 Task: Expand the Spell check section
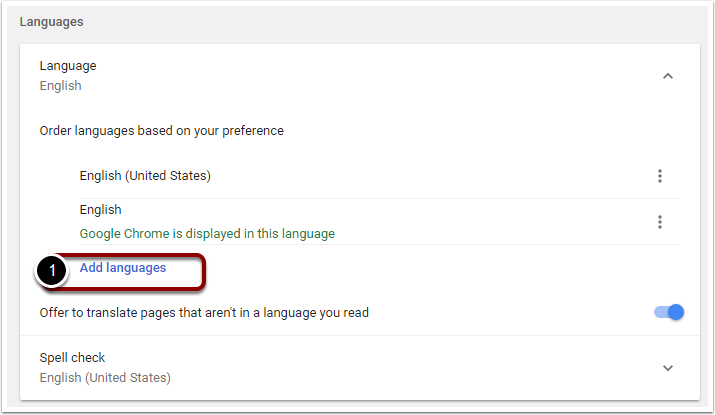click(668, 368)
